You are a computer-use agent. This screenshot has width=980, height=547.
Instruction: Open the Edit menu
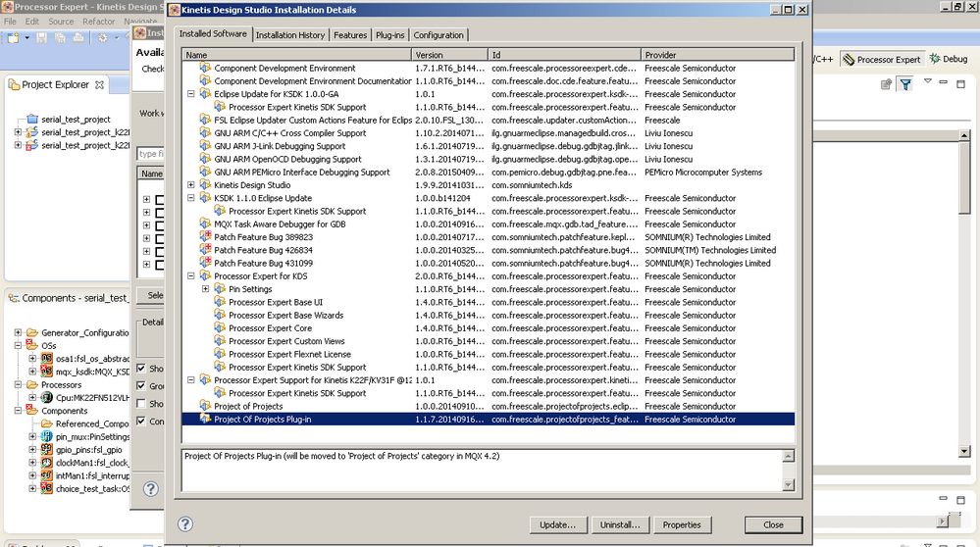click(x=31, y=22)
